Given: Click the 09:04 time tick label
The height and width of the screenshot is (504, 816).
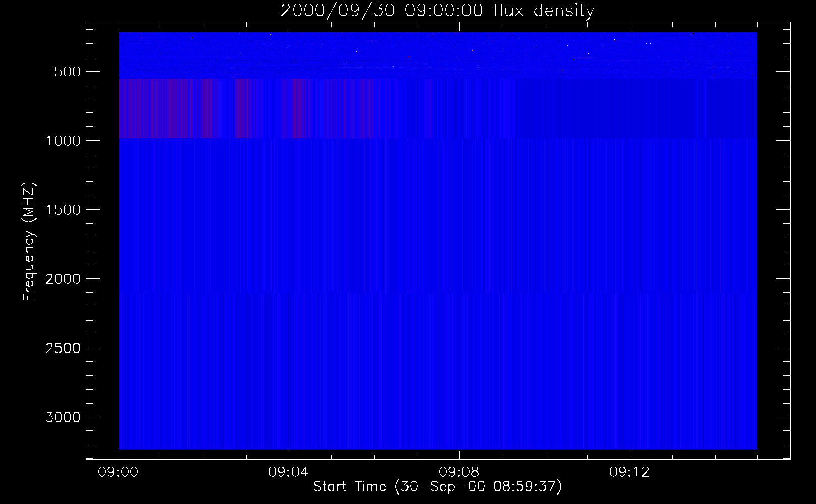Looking at the screenshot, I should [288, 472].
